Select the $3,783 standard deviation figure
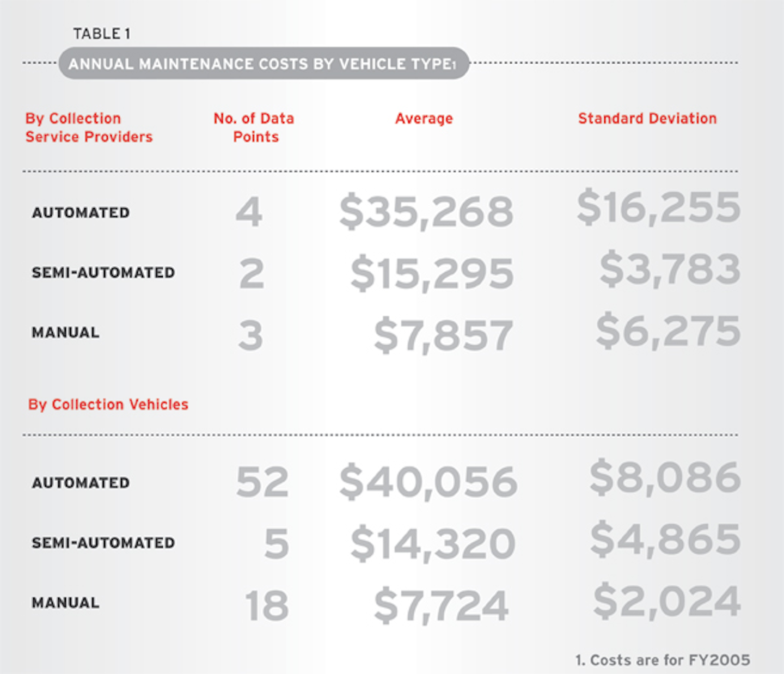 point(670,269)
